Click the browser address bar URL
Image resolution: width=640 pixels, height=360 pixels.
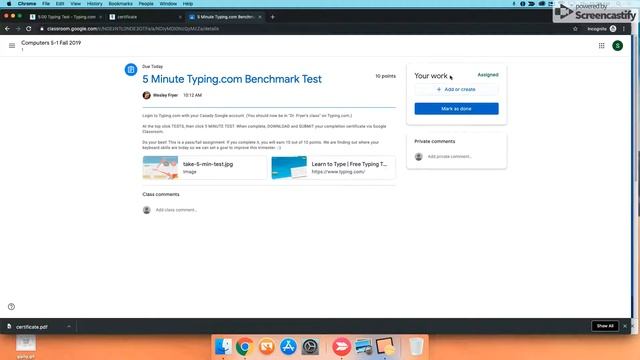pos(133,29)
